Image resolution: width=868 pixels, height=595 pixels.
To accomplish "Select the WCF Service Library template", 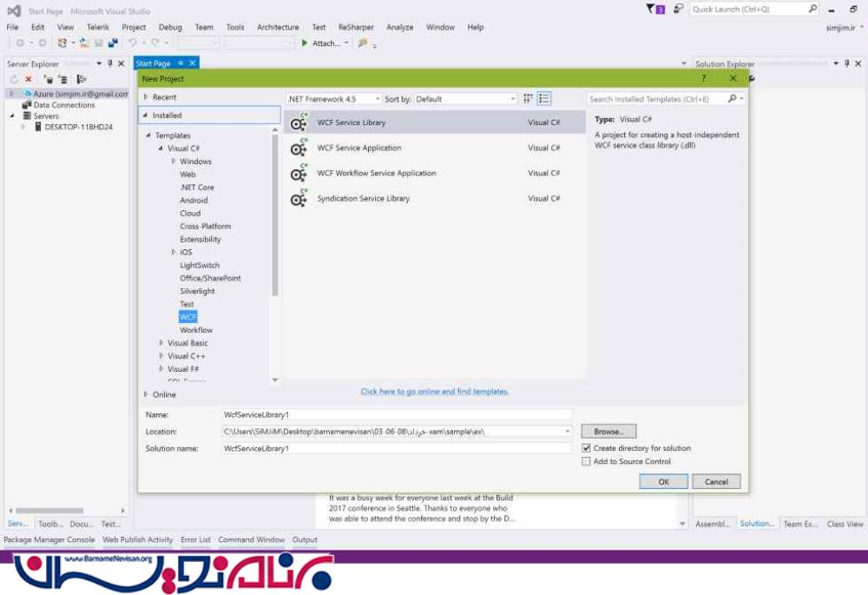I will [x=435, y=122].
